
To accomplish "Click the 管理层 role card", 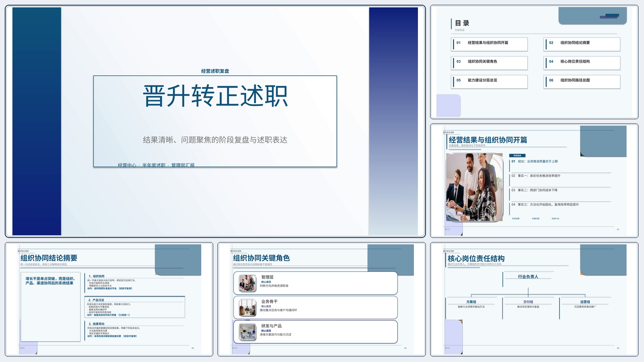I will pos(316,283).
